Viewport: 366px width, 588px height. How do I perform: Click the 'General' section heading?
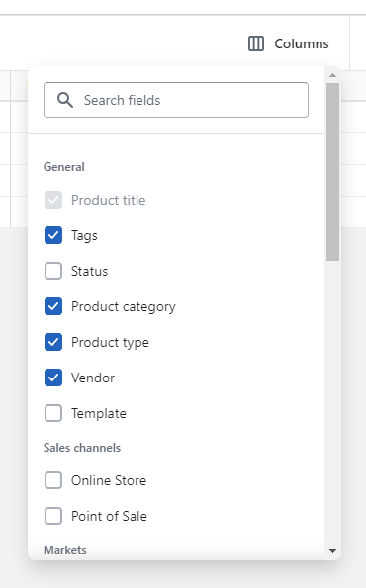point(64,167)
